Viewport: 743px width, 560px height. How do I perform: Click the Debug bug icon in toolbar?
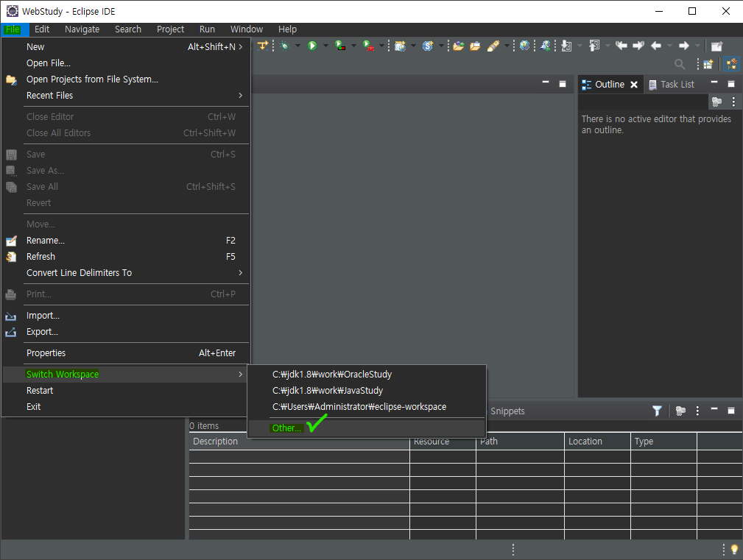click(284, 46)
